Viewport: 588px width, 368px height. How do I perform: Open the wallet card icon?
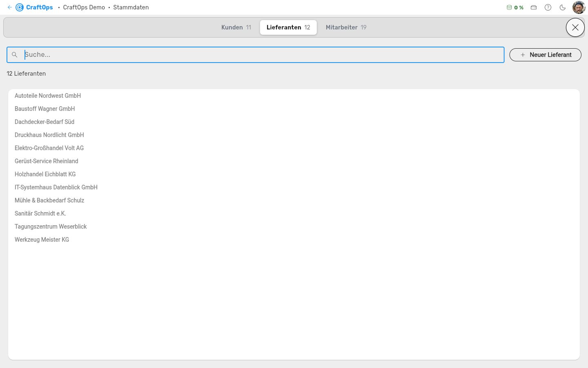pos(534,7)
